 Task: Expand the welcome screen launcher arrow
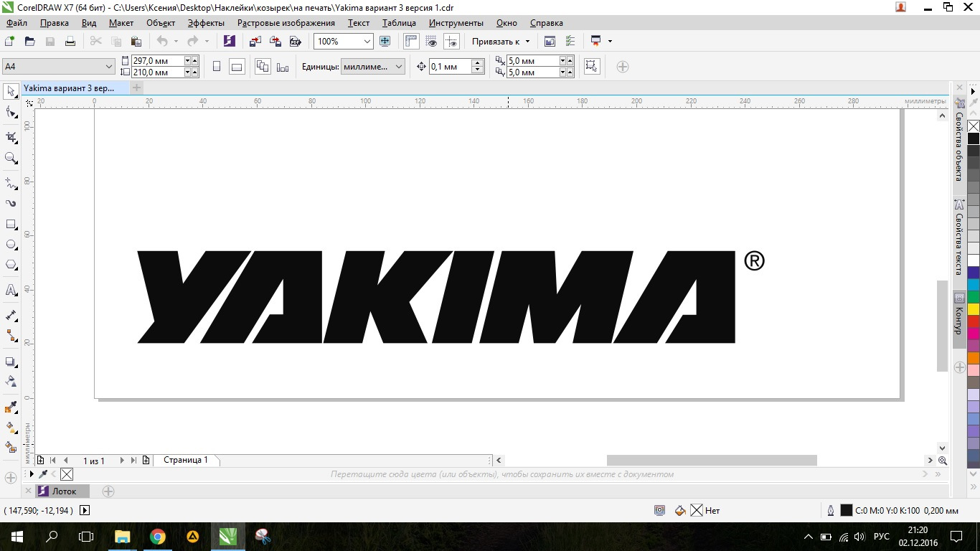pyautogui.click(x=610, y=42)
